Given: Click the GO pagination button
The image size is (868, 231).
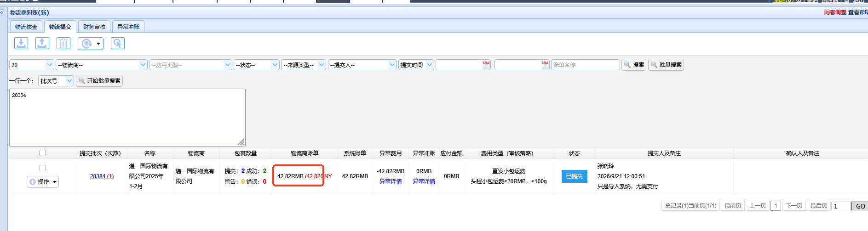Looking at the screenshot, I should point(860,206).
